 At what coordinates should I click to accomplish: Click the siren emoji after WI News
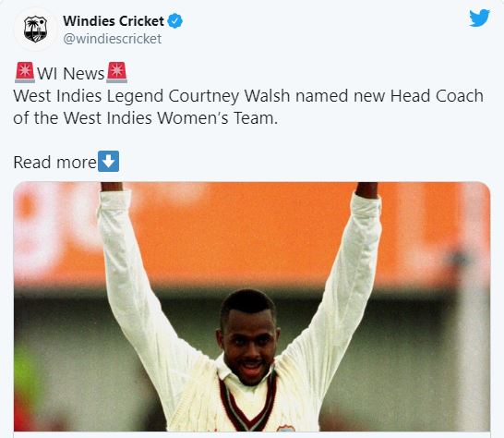pyautogui.click(x=116, y=73)
